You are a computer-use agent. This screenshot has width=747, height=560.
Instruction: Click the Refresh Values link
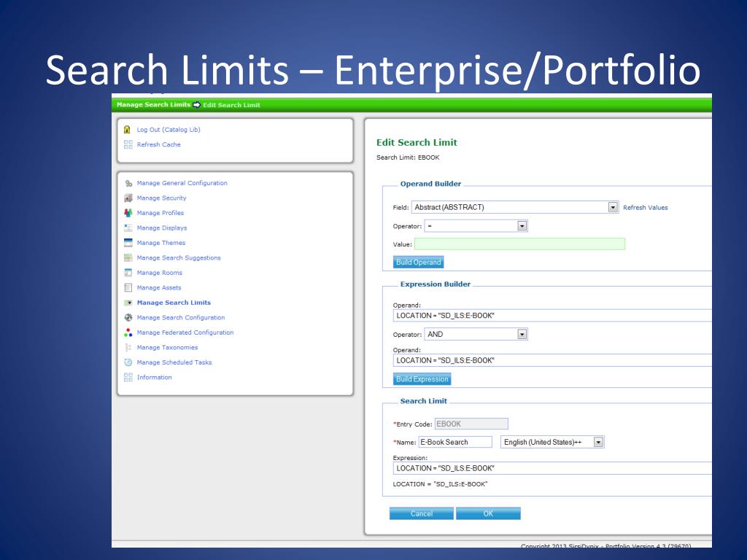(x=646, y=208)
